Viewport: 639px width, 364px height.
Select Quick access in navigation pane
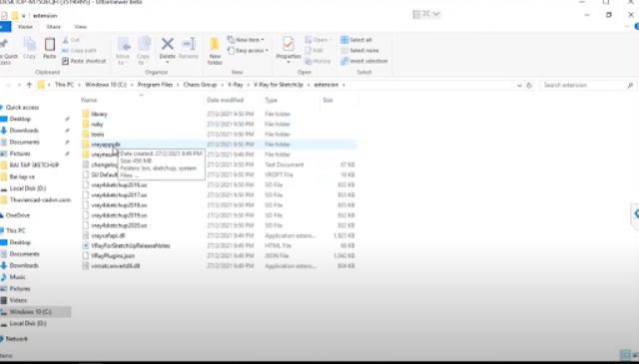[x=22, y=108]
